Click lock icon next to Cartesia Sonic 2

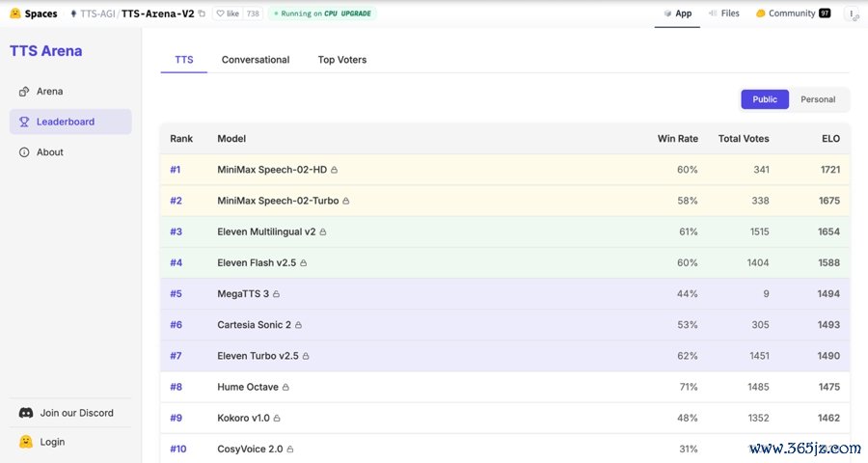(x=298, y=325)
